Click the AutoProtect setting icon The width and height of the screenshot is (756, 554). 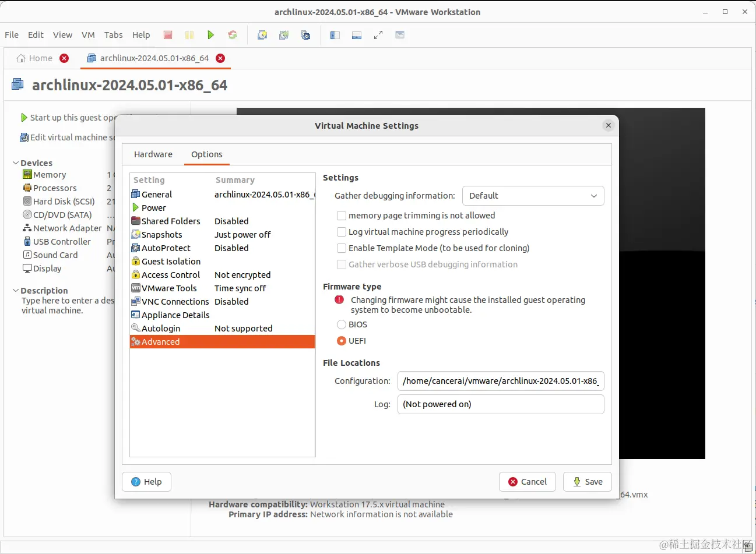tap(136, 248)
